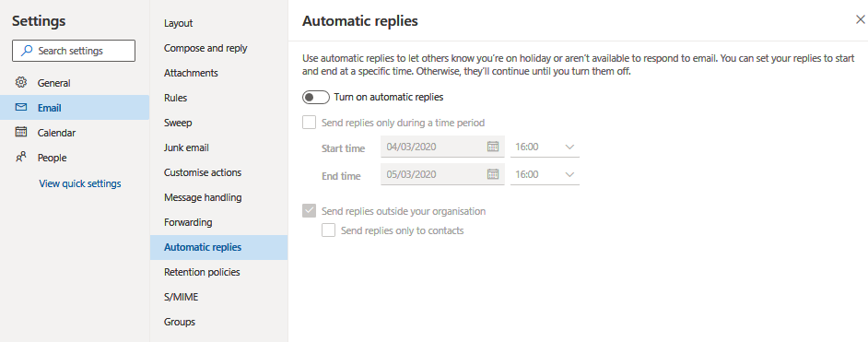Click the View quick settings link
This screenshot has height=342, width=868.
tap(80, 183)
